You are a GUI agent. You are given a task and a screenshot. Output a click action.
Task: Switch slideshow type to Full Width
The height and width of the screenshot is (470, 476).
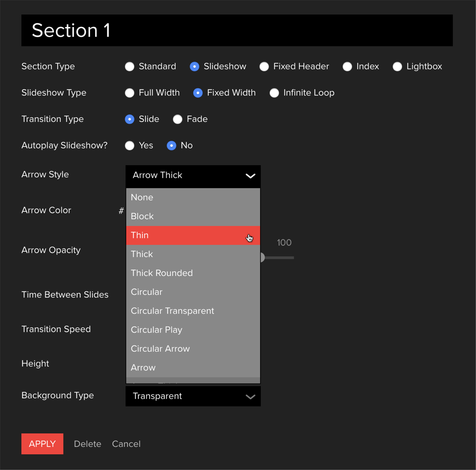tap(130, 93)
